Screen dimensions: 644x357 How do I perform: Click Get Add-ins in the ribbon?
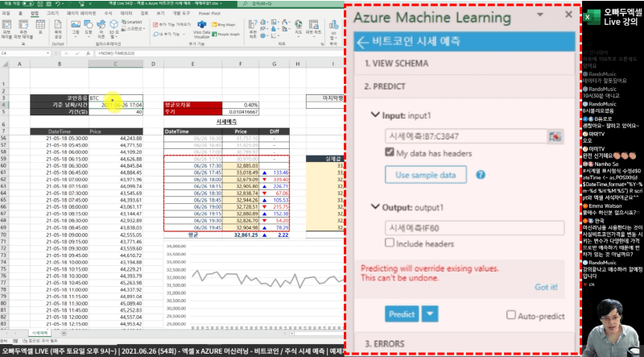[171, 24]
